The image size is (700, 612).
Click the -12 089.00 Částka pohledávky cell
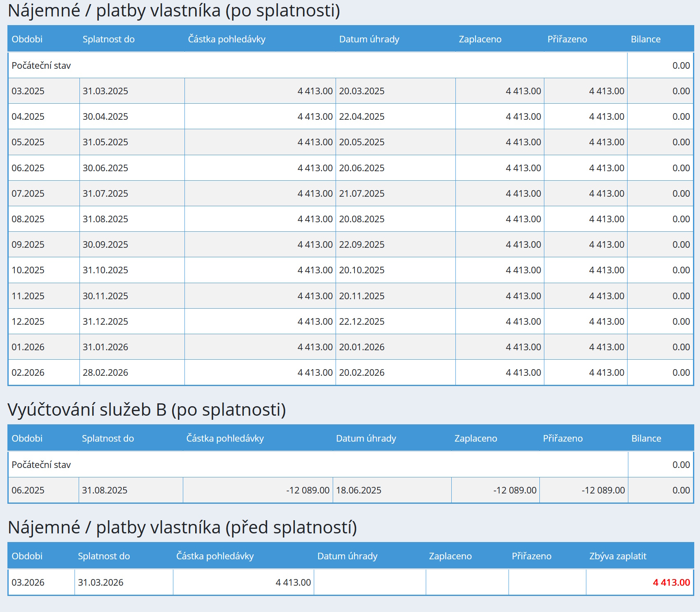point(308,490)
